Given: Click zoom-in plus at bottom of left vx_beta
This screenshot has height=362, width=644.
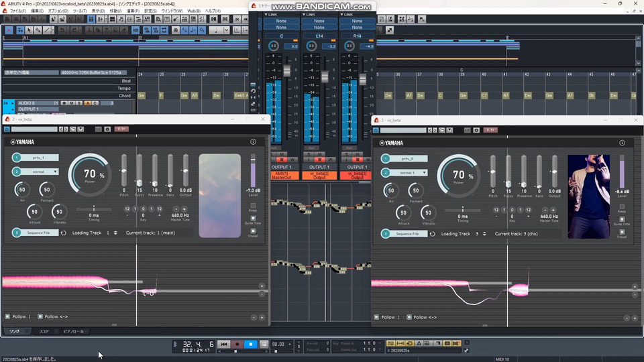Looking at the screenshot, I should [262, 317].
